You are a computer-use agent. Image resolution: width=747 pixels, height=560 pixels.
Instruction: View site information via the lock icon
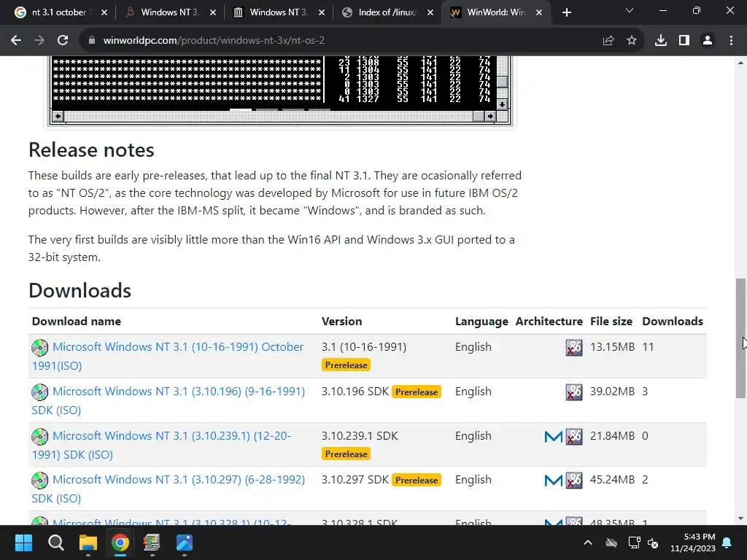[92, 41]
